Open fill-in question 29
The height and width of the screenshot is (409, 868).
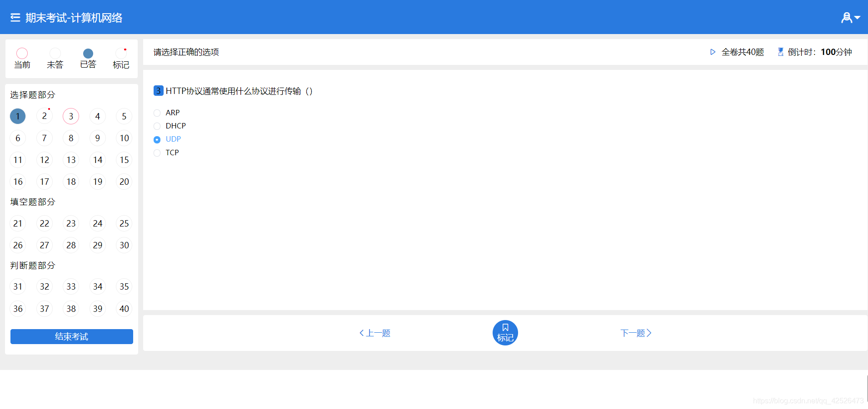[x=98, y=245]
